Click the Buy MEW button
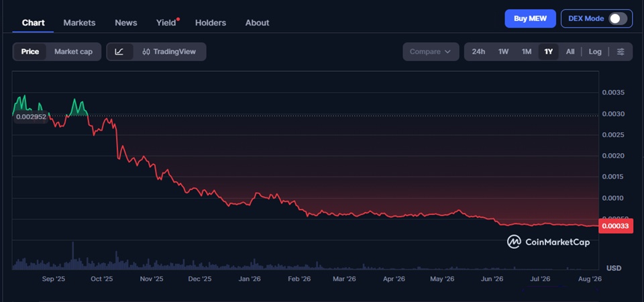This screenshot has height=302, width=644. [x=530, y=19]
